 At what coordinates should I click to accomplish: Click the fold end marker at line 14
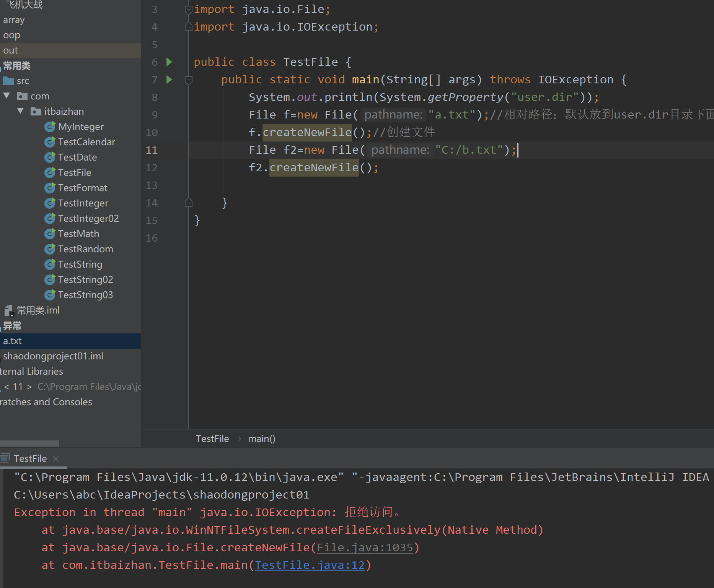coord(188,203)
